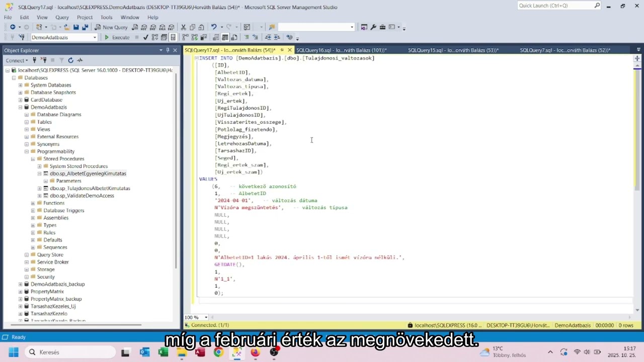Select TarsashazKezeles_Uj database

point(53,306)
